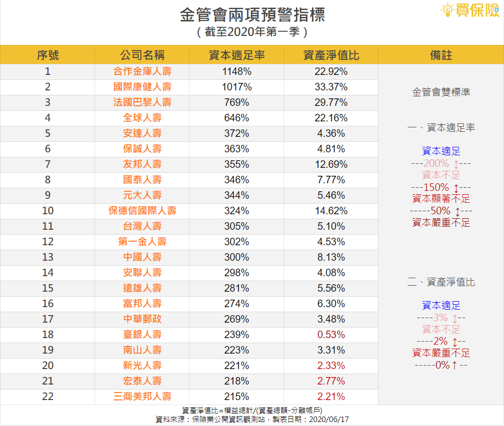Viewport: 504px width, 426px height.
Task: Click the 150% threshold line in notes
Action: point(441,187)
